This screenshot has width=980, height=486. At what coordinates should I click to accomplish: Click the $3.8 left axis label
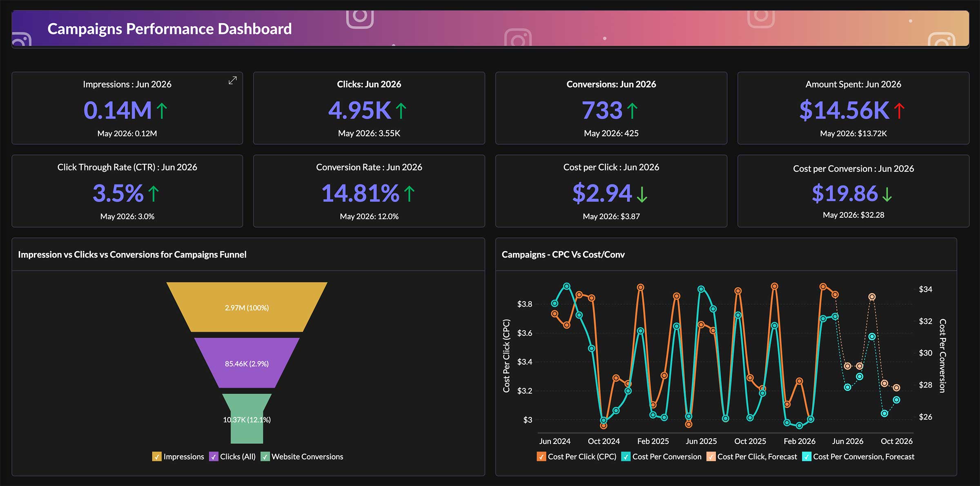click(x=525, y=304)
